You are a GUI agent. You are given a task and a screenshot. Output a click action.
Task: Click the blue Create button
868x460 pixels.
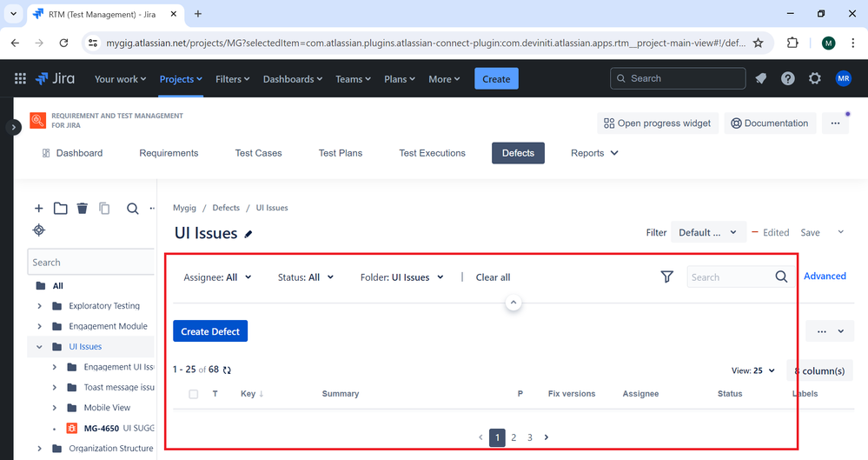pyautogui.click(x=496, y=79)
